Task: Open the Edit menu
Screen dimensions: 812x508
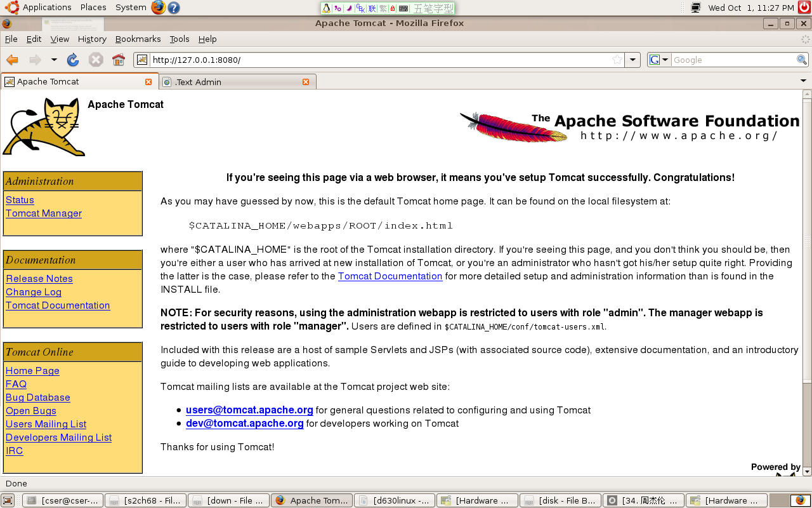Action: 34,39
